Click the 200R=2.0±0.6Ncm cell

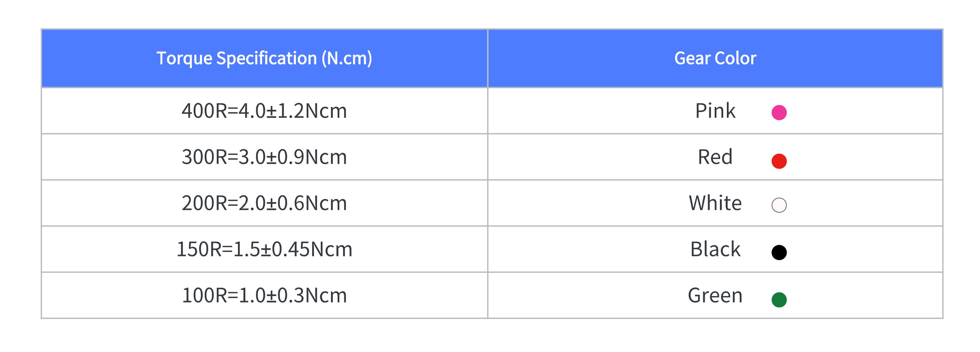[x=265, y=203]
